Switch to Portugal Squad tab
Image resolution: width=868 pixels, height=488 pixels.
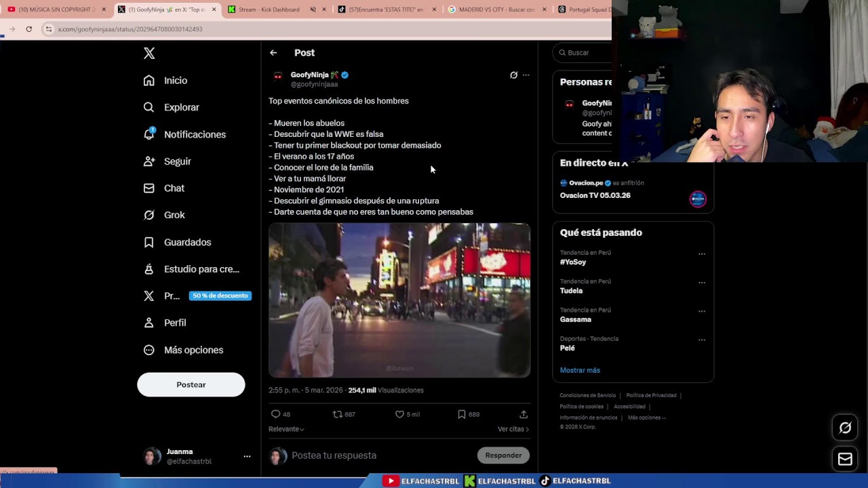583,9
